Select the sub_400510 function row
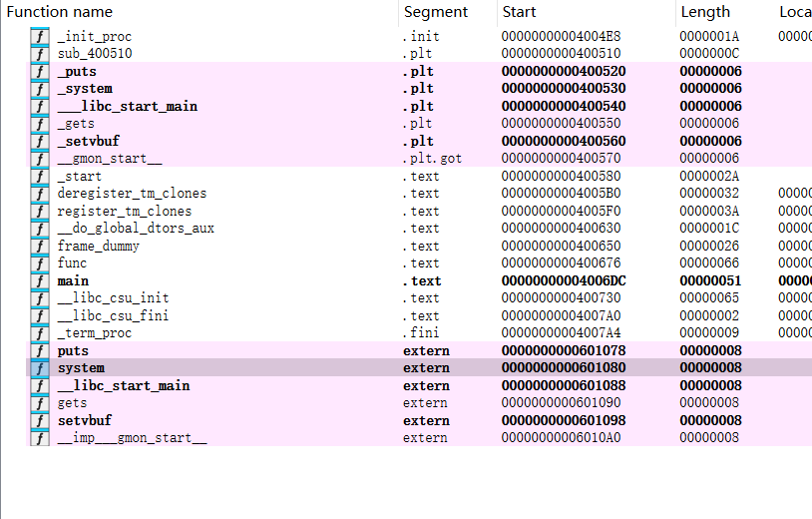812x519 pixels. (x=95, y=54)
